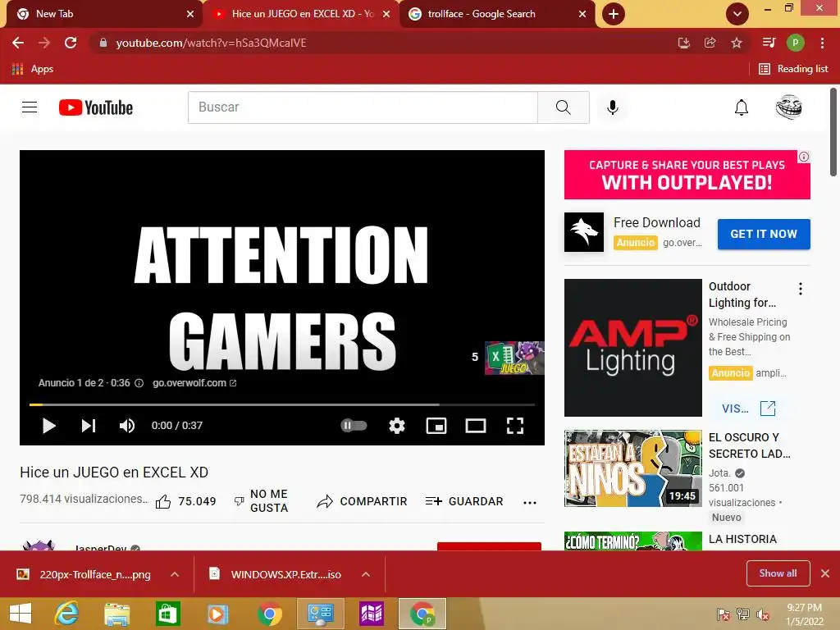Screen dimensions: 840x630
Task: Click the Overwolf wolf logo icon
Action: click(584, 232)
